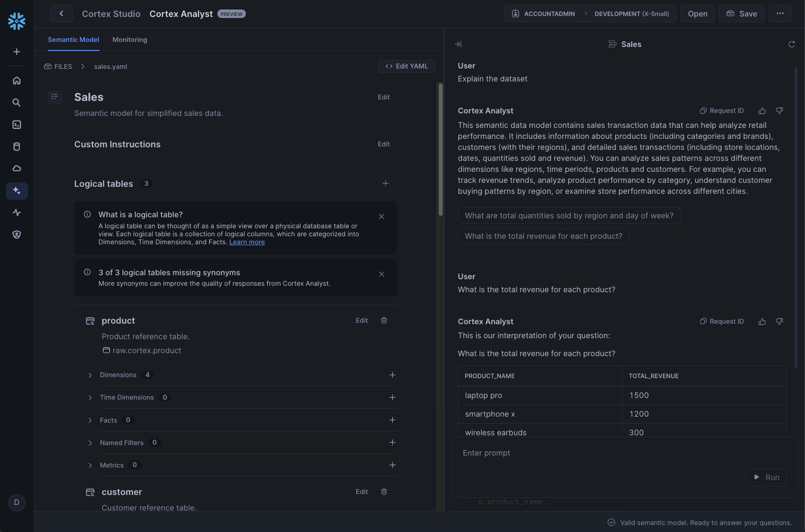
Task: Switch to the Semantic Model tab
Action: [x=73, y=40]
